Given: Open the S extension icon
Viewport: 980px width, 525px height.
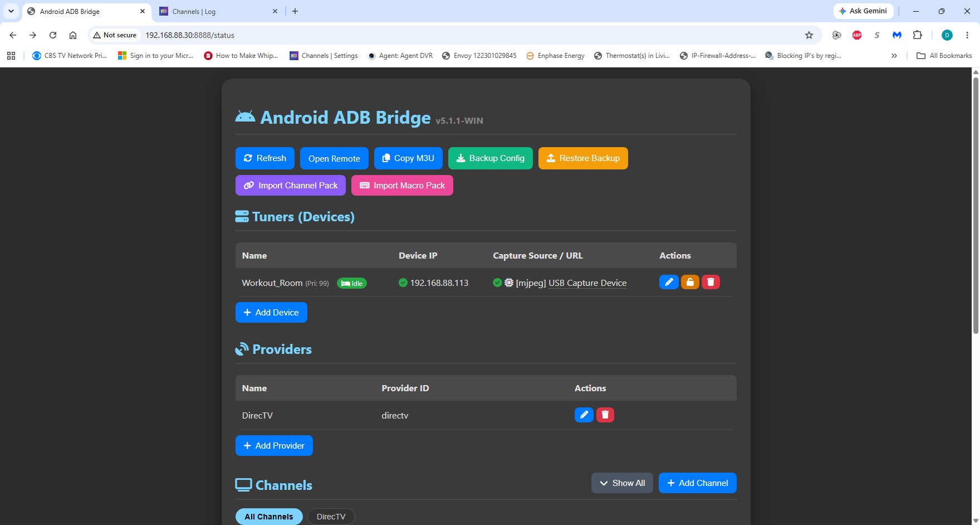Looking at the screenshot, I should [x=877, y=35].
